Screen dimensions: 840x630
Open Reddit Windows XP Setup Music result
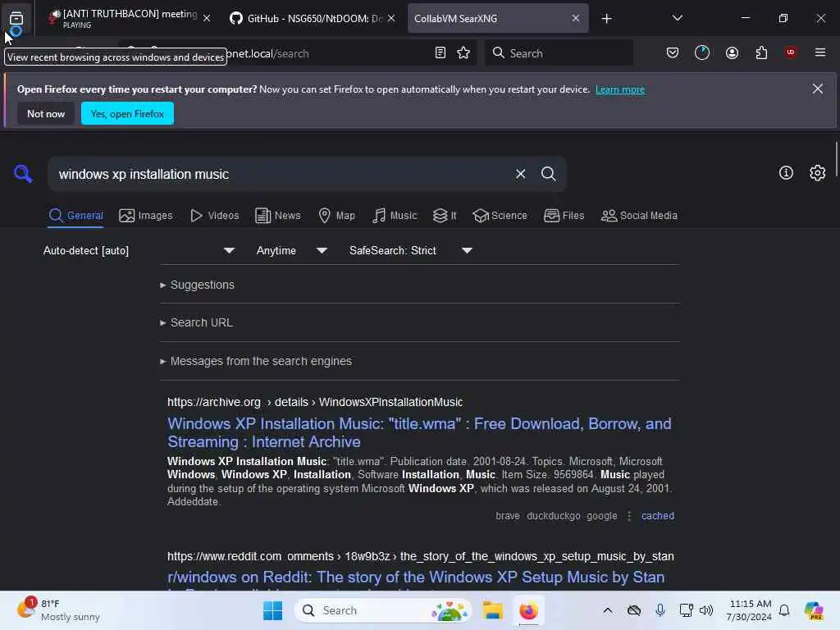pos(416,577)
